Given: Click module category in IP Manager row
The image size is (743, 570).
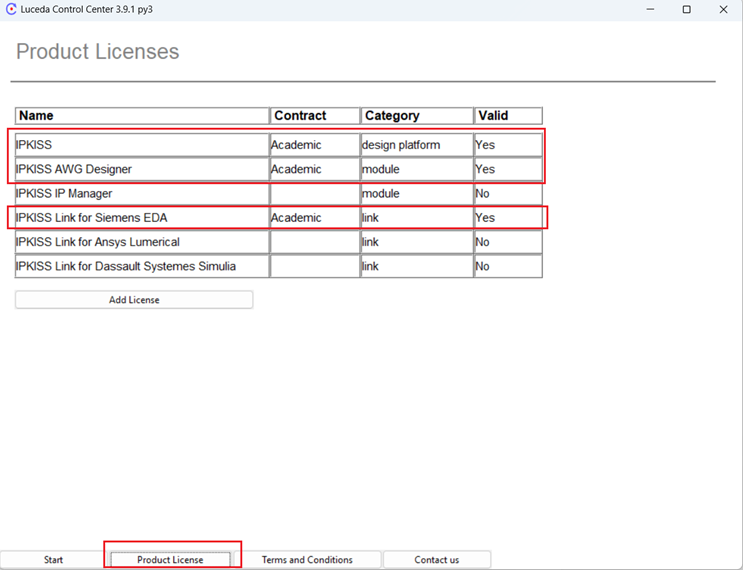Looking at the screenshot, I should click(x=417, y=193).
